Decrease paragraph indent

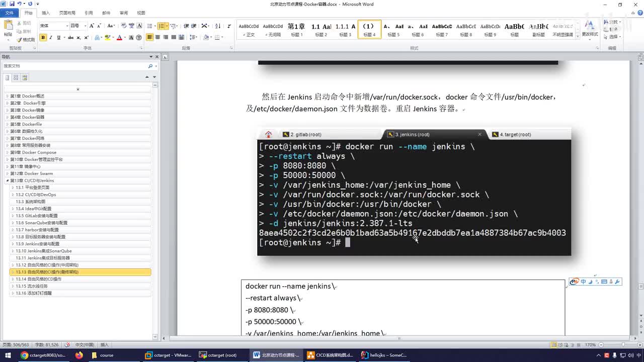186,26
